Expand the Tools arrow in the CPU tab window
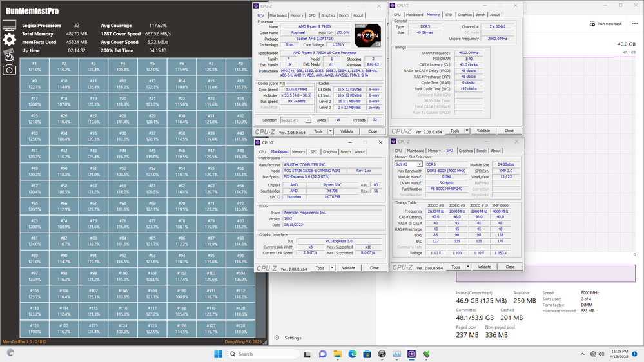Viewport: 644px width, 362px height. (331, 131)
